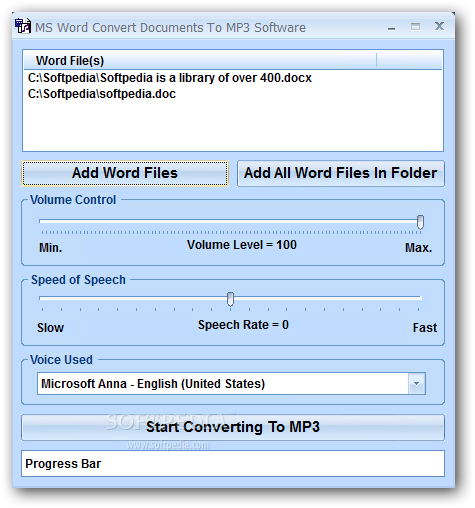Click the Max. label under volume
475x508 pixels.
[x=418, y=248]
